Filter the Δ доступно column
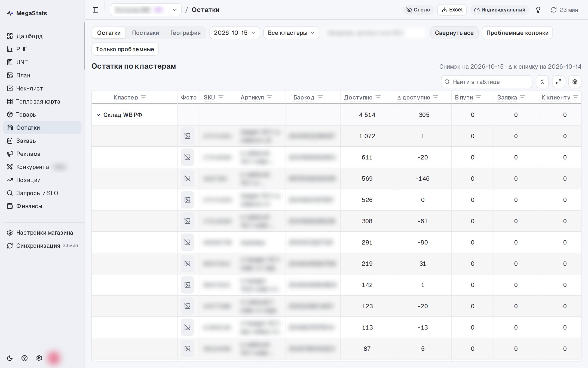 tap(436, 97)
